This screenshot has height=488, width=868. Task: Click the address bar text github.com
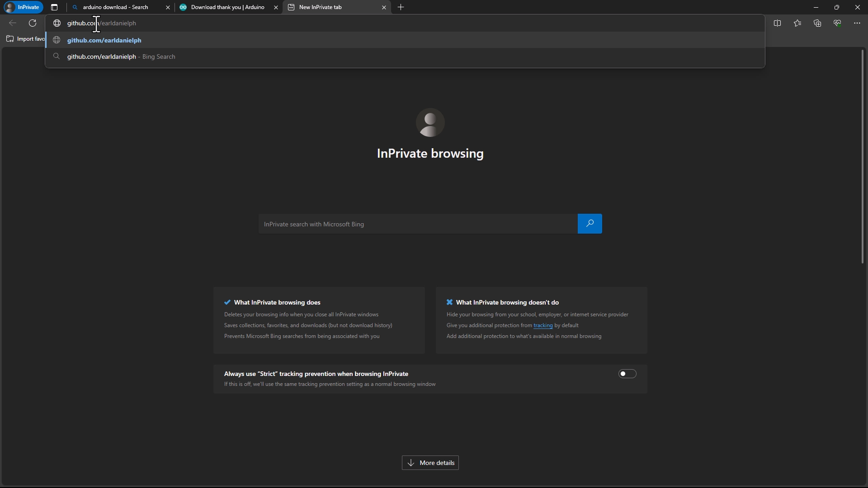82,23
